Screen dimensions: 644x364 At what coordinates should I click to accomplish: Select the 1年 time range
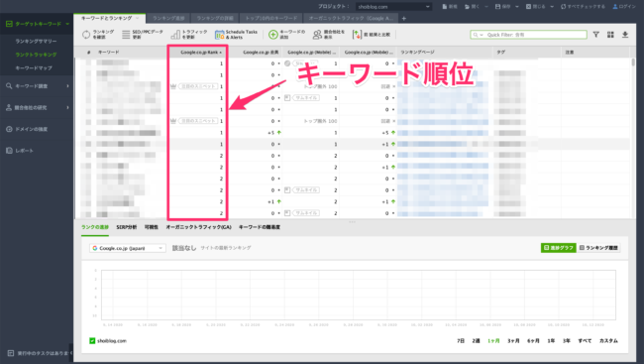pos(551,340)
